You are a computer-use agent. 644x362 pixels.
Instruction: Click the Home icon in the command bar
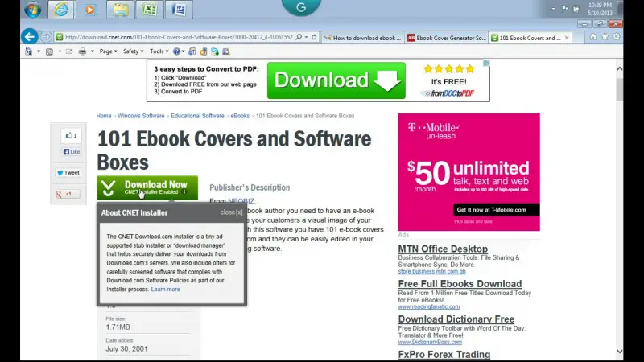tap(28, 51)
